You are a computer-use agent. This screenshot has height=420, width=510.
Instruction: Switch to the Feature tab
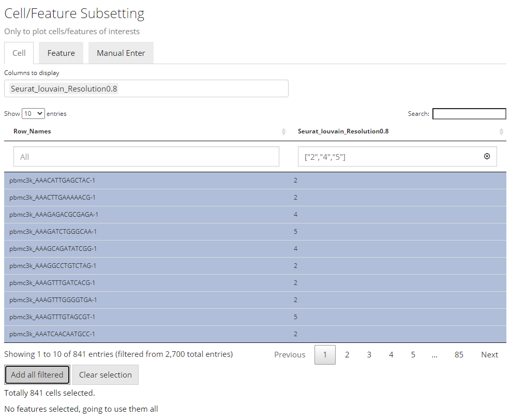pyautogui.click(x=61, y=53)
